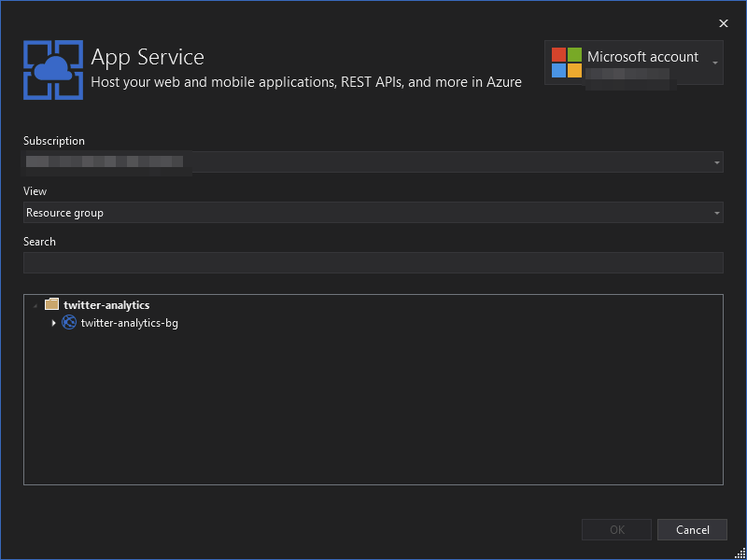Image resolution: width=747 pixels, height=560 pixels.
Task: Open the Subscription dropdown
Action: point(373,162)
